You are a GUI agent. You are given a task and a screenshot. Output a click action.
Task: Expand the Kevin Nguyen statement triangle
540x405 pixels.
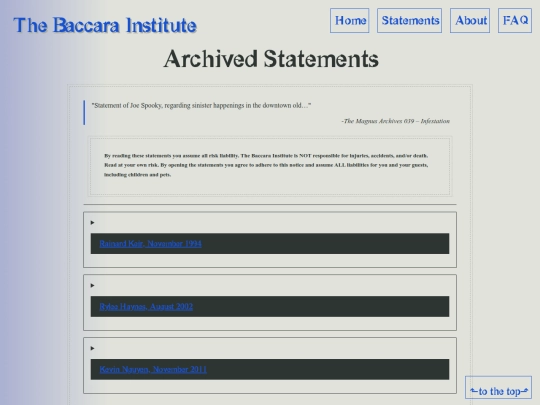click(92, 348)
